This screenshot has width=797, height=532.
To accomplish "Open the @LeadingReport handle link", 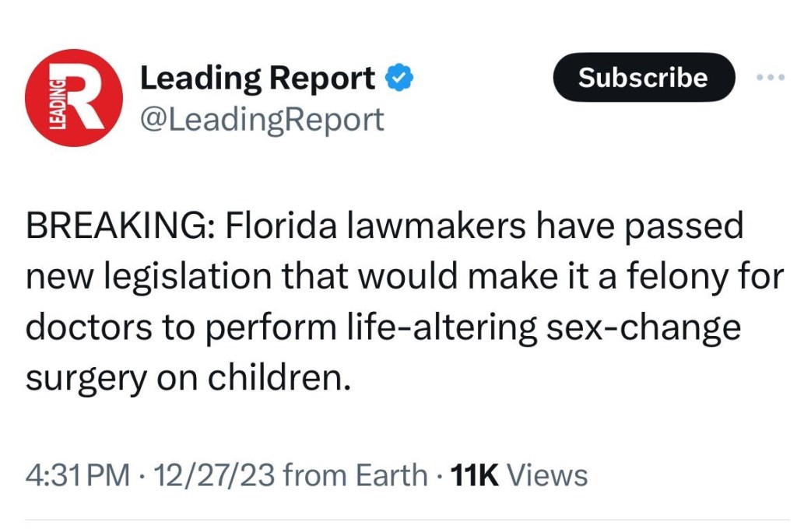I will (261, 120).
